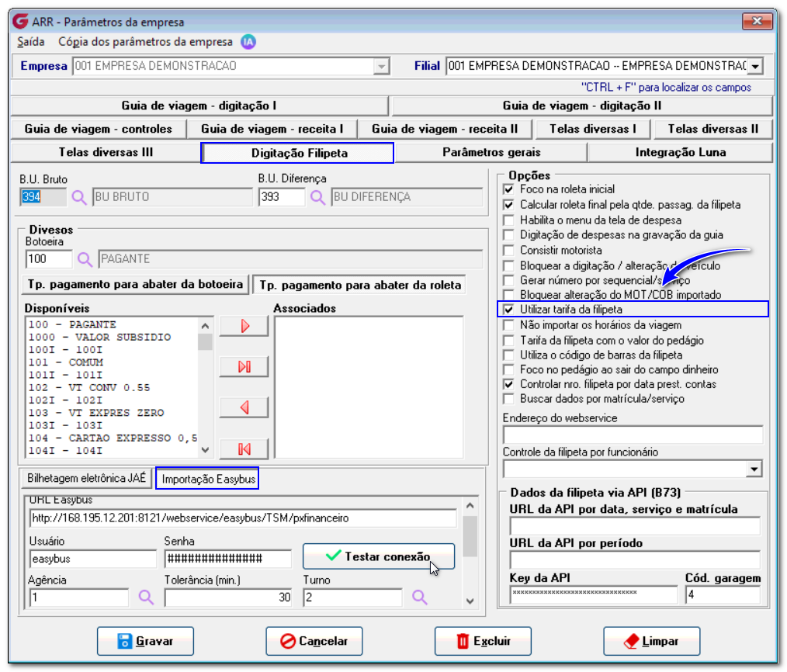
Task: Click the Gravar button
Action: [x=146, y=642]
